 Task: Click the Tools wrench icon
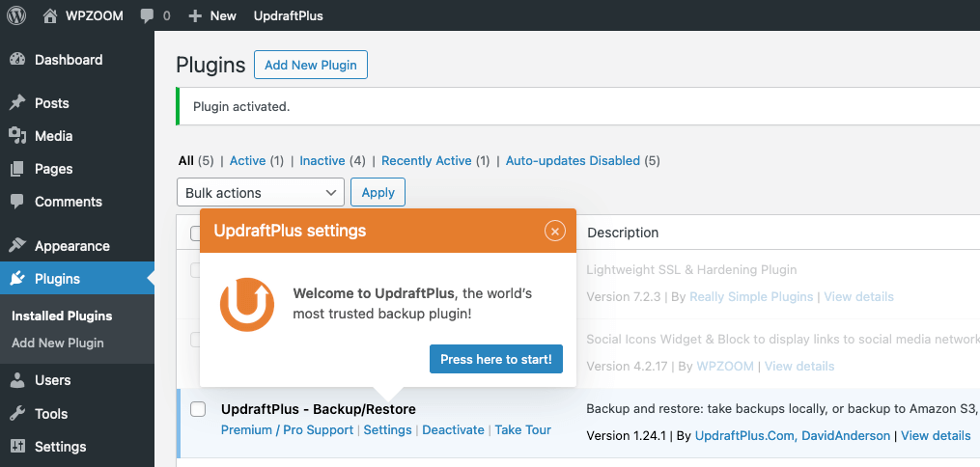(17, 413)
